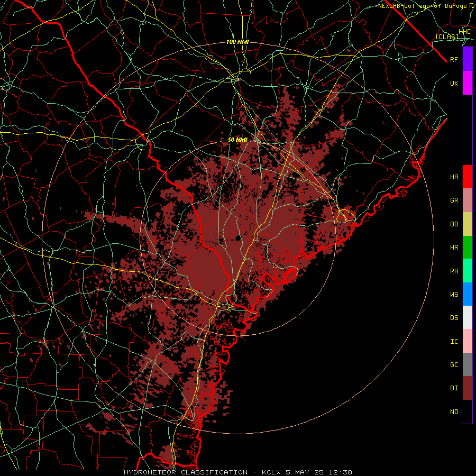Image resolution: width=476 pixels, height=476 pixels.
Task: Select the GC gray legend swatch
Action: point(467,364)
